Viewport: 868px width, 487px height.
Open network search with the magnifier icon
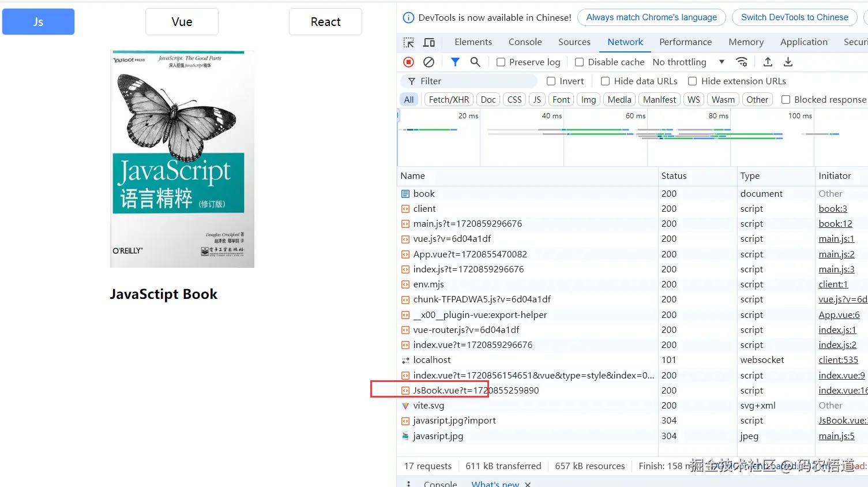475,62
